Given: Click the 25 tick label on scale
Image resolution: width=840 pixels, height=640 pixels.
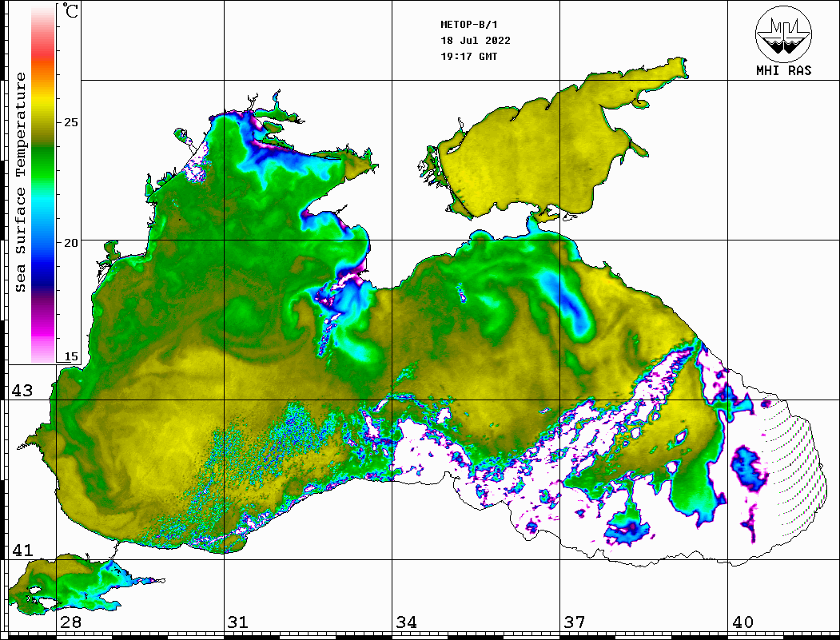Looking at the screenshot, I should coord(70,122).
